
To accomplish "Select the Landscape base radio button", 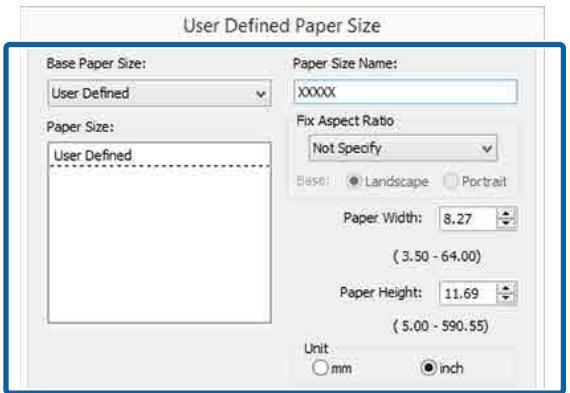I will 353,181.
